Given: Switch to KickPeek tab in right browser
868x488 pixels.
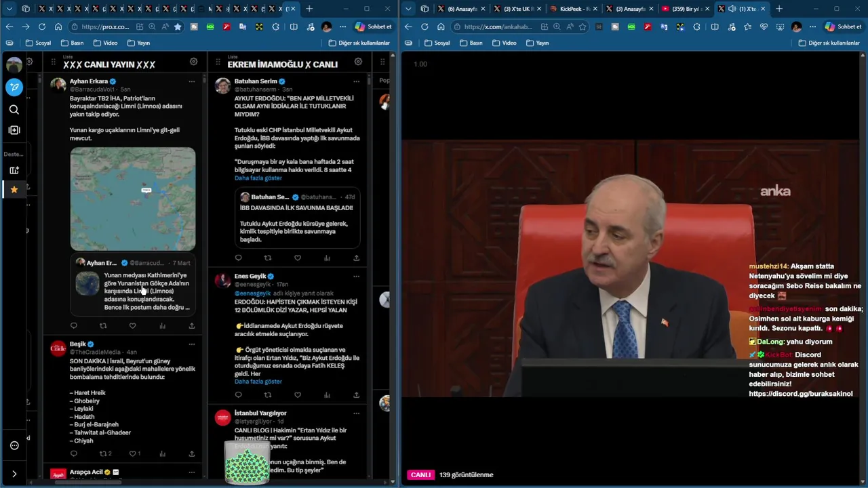Looking at the screenshot, I should 574,9.
